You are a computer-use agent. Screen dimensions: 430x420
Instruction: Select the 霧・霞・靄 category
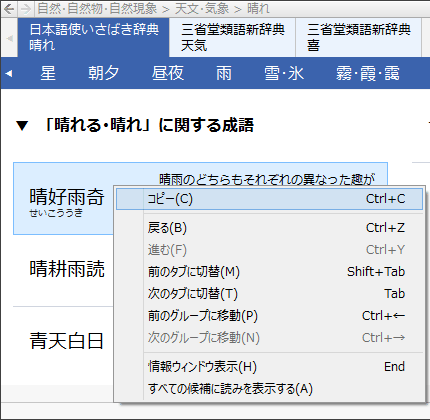pyautogui.click(x=368, y=73)
